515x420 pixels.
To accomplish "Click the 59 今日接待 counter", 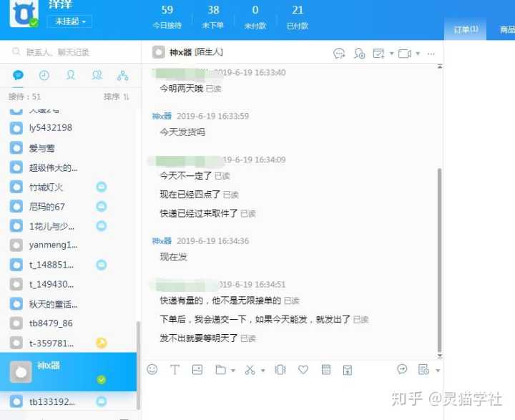I will 167,16.
